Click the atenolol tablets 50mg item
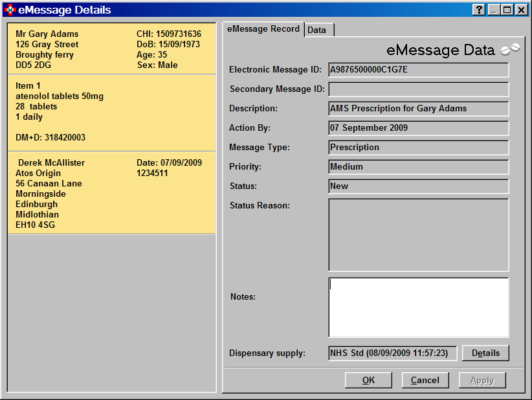 tap(60, 96)
